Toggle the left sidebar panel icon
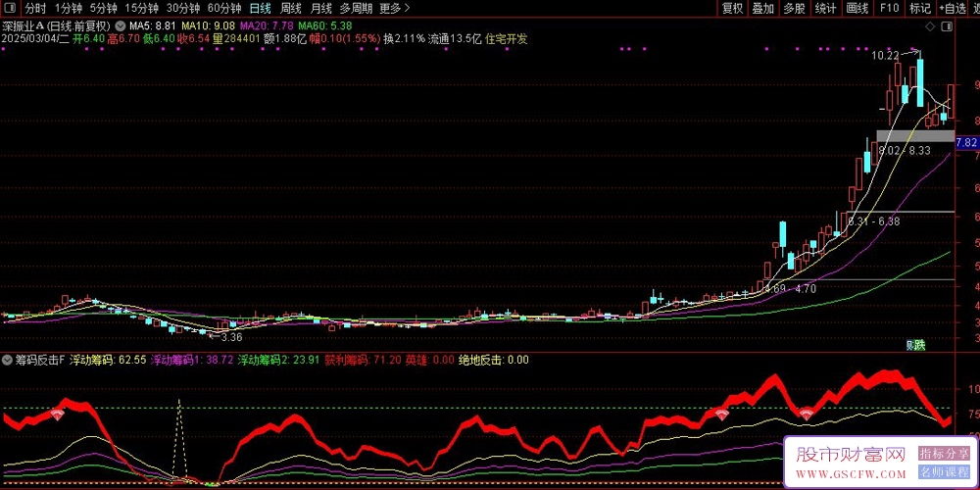The width and height of the screenshot is (980, 490). (x=11, y=8)
